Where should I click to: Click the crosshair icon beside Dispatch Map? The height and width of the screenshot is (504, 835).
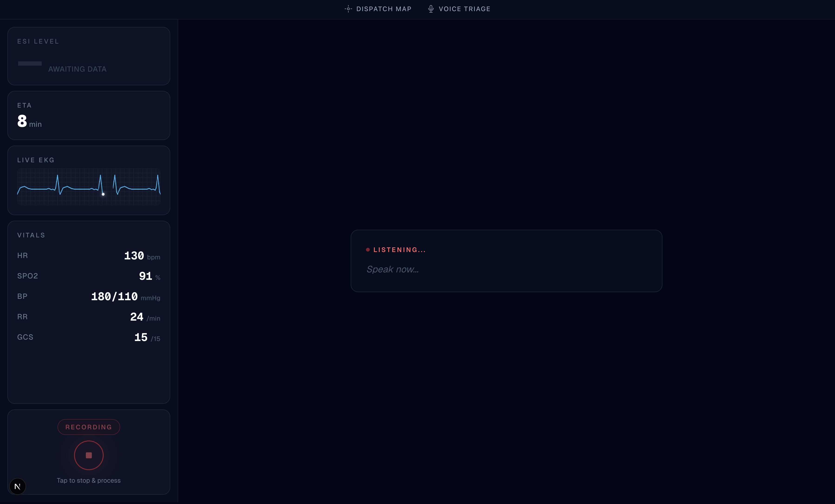[x=348, y=9]
